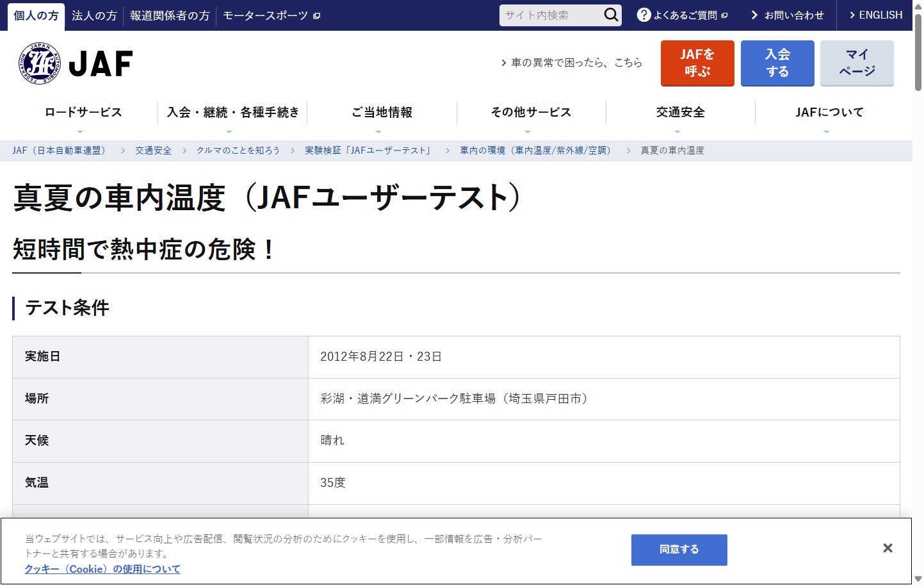Click the search magnifier icon
Screen dimensions: 924x585
(612, 15)
